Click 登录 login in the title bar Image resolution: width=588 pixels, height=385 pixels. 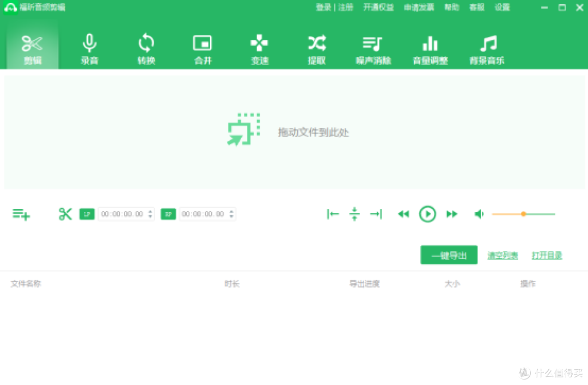tap(323, 7)
